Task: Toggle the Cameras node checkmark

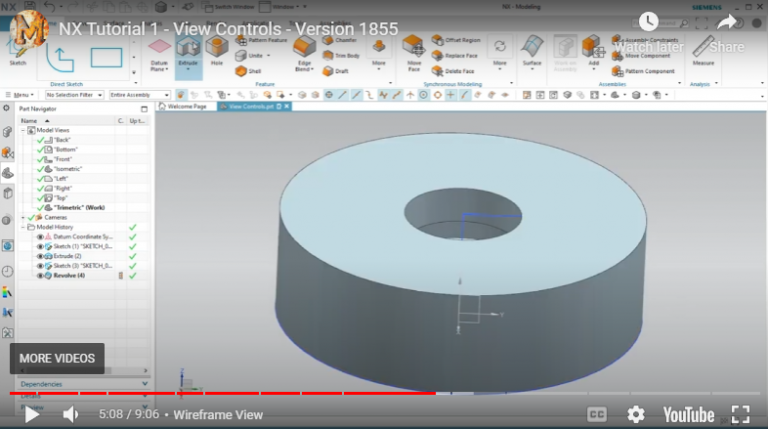Action: (x=31, y=217)
